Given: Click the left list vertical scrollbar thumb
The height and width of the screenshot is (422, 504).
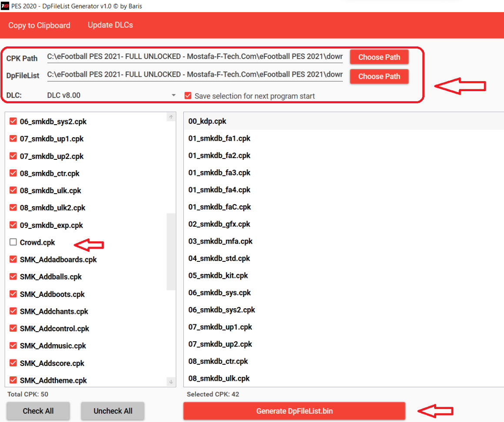Looking at the screenshot, I should coord(171,252).
